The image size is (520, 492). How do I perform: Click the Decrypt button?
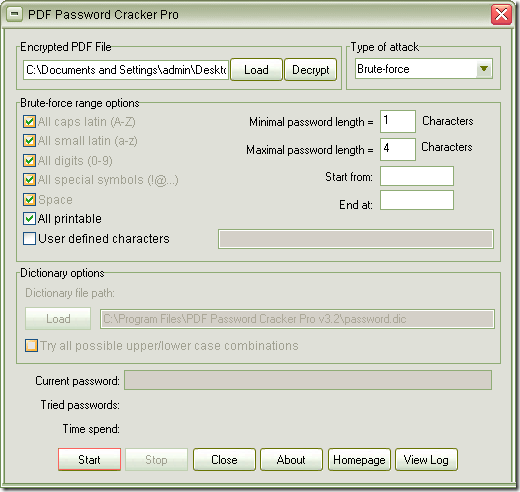click(x=310, y=70)
